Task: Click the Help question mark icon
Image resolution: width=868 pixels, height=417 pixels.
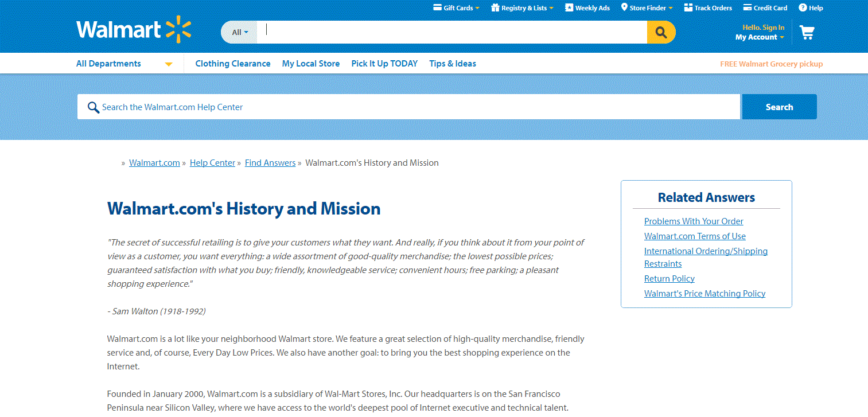Action: (803, 8)
